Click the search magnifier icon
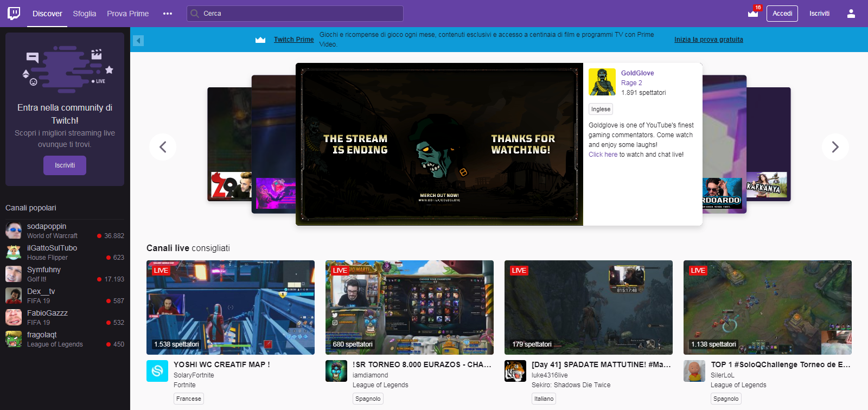This screenshot has width=868, height=410. [x=195, y=14]
